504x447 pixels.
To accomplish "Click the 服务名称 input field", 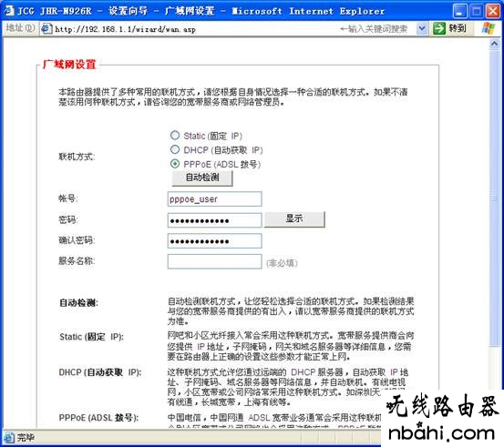I will coord(214,261).
